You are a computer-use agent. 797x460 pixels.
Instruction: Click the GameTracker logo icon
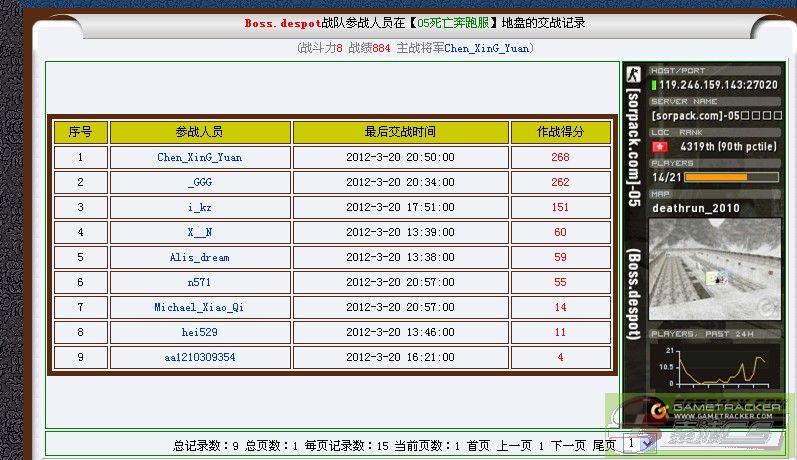click(656, 409)
